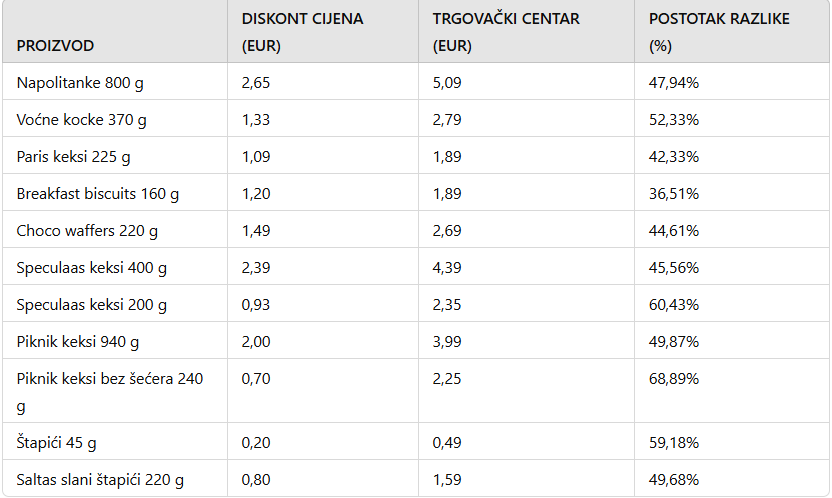Click the 5,09 price cell
The height and width of the screenshot is (498, 832).
447,83
